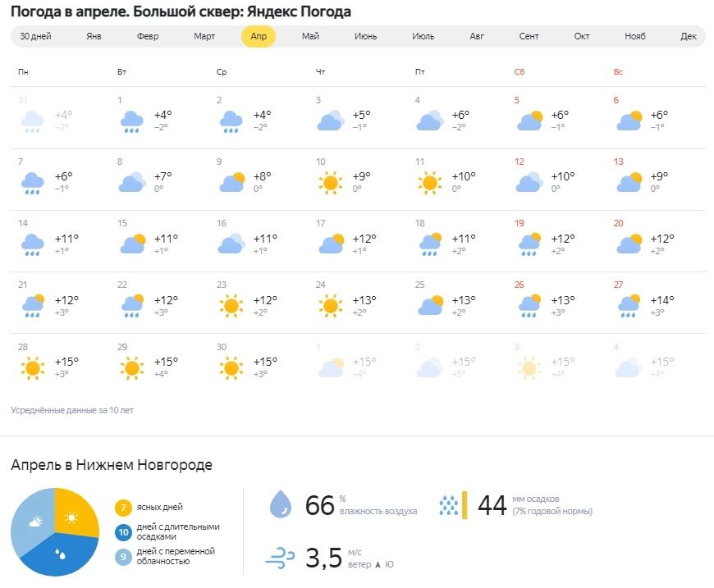Click the wind speed icon
This screenshot has height=588, width=714.
tap(280, 558)
